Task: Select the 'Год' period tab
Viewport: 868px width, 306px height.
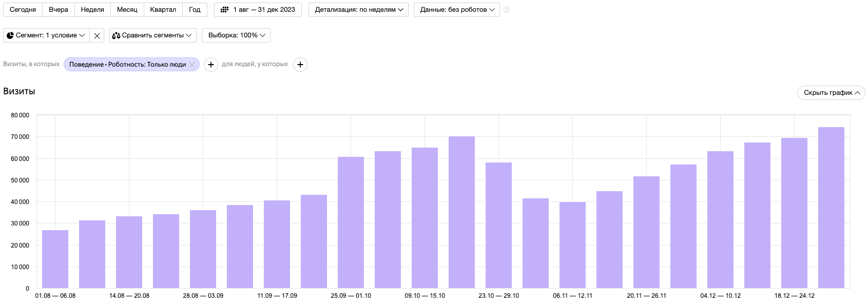Action: pyautogui.click(x=195, y=10)
